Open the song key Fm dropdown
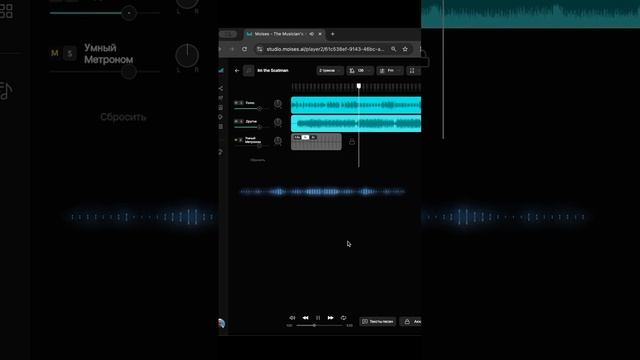The width and height of the screenshot is (640, 360). [390, 71]
